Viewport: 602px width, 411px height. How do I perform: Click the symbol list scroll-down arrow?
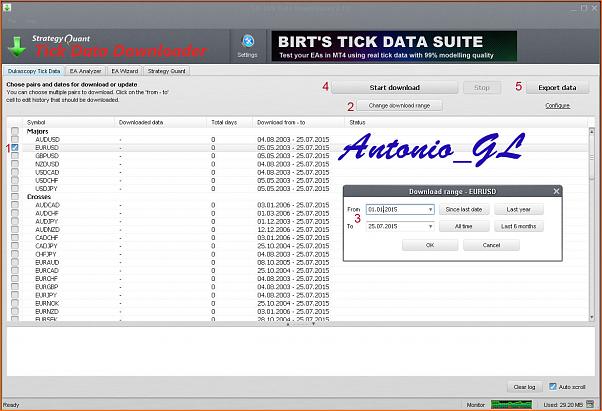pyautogui.click(x=592, y=317)
